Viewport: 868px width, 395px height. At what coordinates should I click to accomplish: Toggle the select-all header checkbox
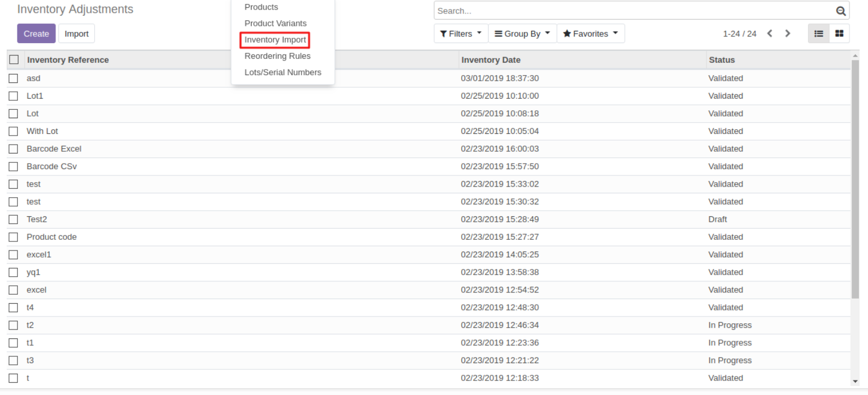[14, 60]
